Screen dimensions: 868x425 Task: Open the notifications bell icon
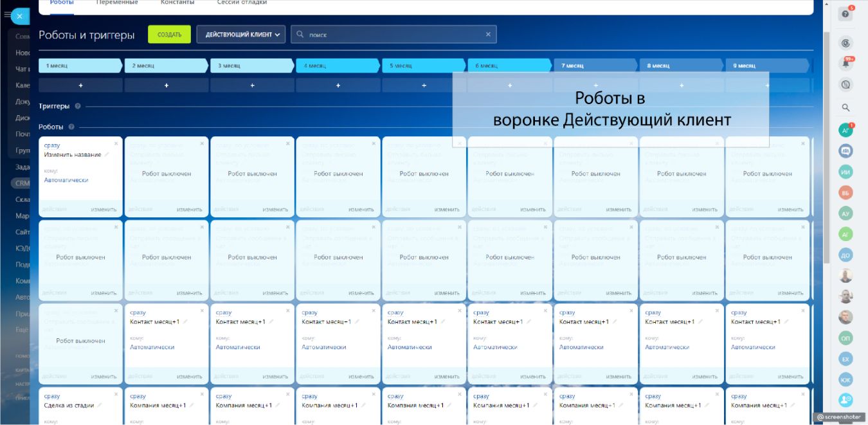click(846, 64)
